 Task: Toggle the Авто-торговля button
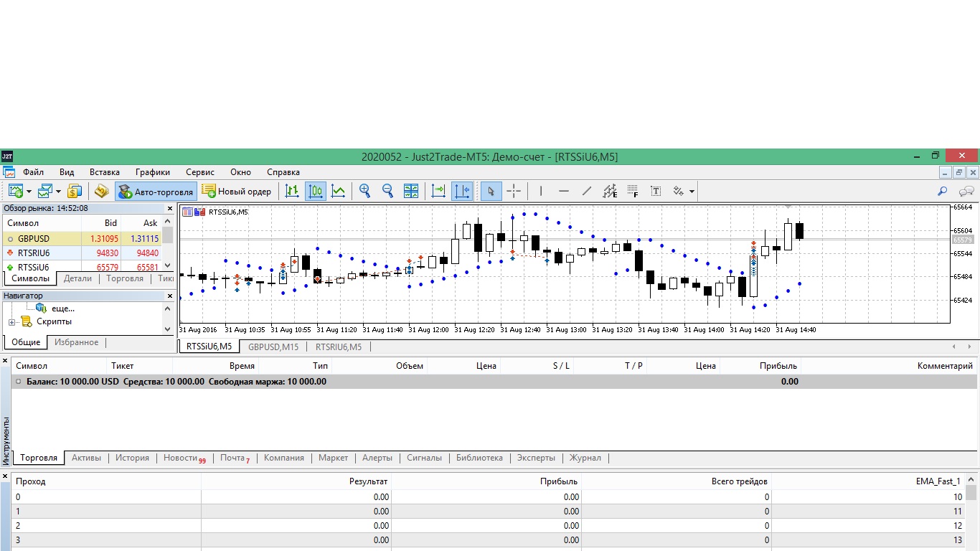(x=156, y=192)
